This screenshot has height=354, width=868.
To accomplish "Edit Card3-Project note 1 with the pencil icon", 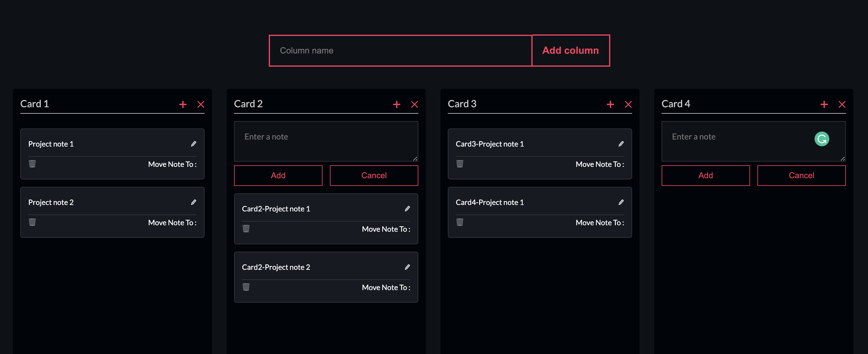I will pyautogui.click(x=621, y=144).
